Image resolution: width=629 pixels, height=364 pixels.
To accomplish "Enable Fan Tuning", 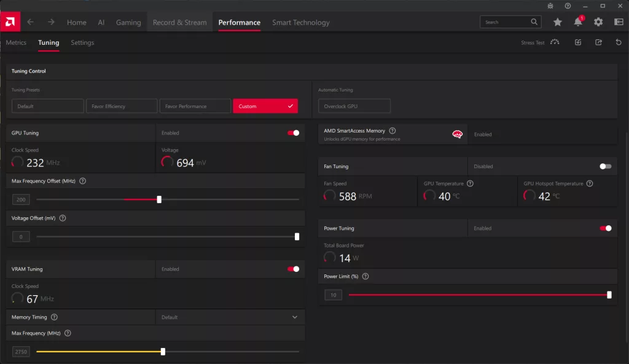I will [604, 166].
